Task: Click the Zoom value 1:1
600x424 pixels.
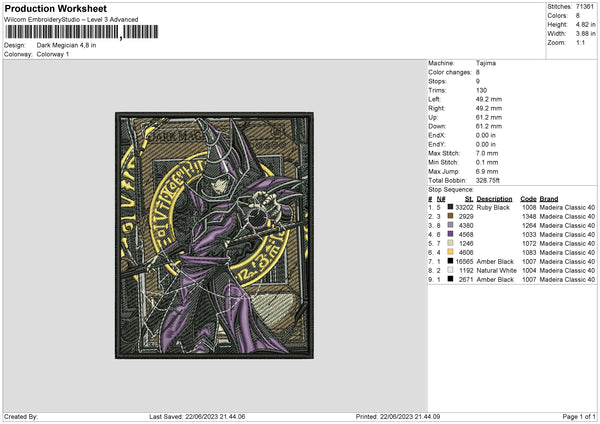Action: tap(580, 42)
